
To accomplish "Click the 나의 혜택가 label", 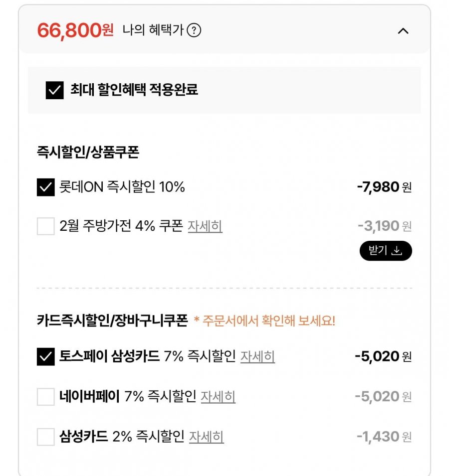I will click(153, 31).
